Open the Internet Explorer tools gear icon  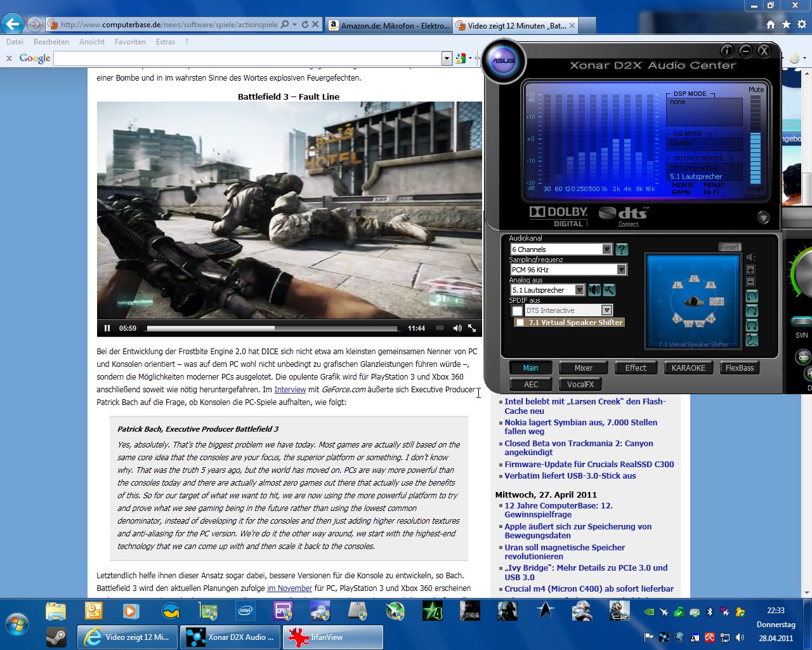coord(802,24)
